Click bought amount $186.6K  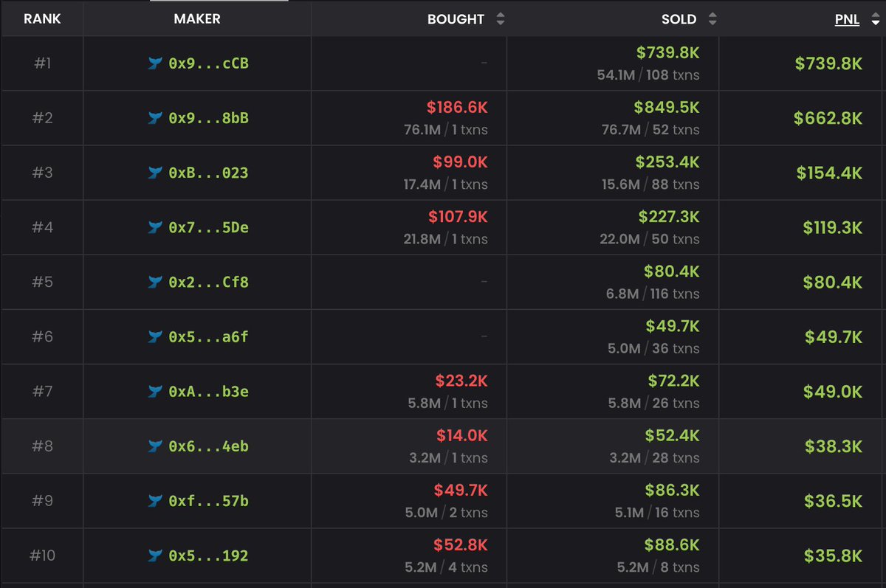[457, 108]
